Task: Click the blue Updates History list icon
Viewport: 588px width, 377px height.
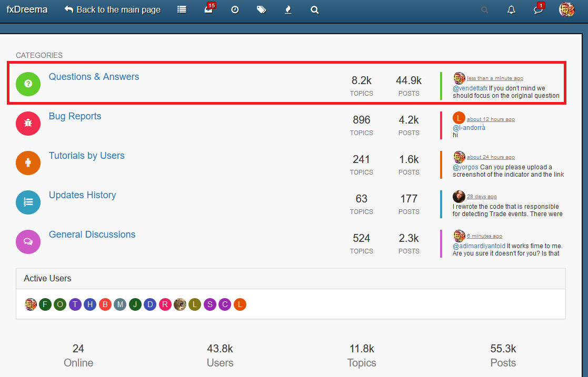Action: pos(28,202)
